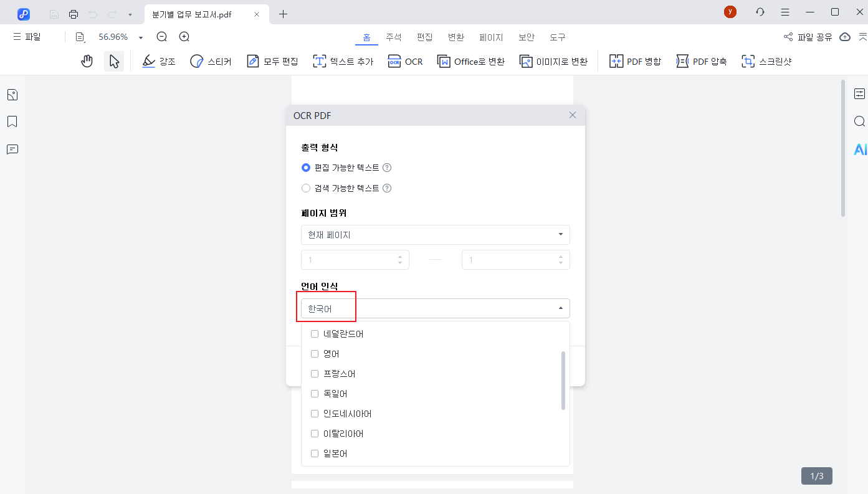Select the 검색 가능한 텍스트 radio button
868x494 pixels.
click(x=306, y=188)
